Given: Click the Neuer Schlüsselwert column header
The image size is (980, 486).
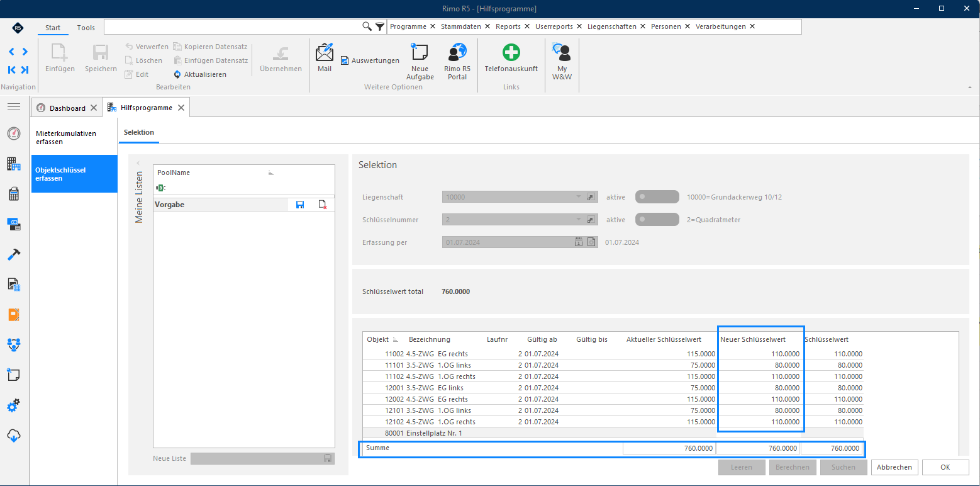Looking at the screenshot, I should pyautogui.click(x=753, y=339).
